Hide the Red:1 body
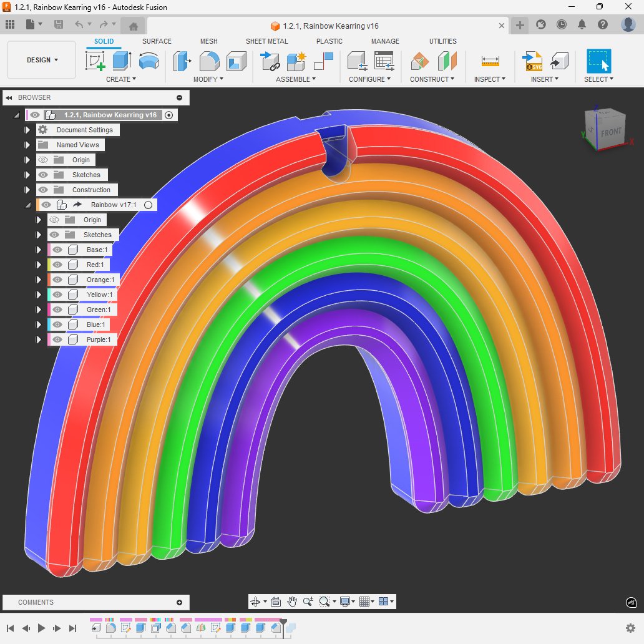Screen dimensions: 644x644 (58, 265)
